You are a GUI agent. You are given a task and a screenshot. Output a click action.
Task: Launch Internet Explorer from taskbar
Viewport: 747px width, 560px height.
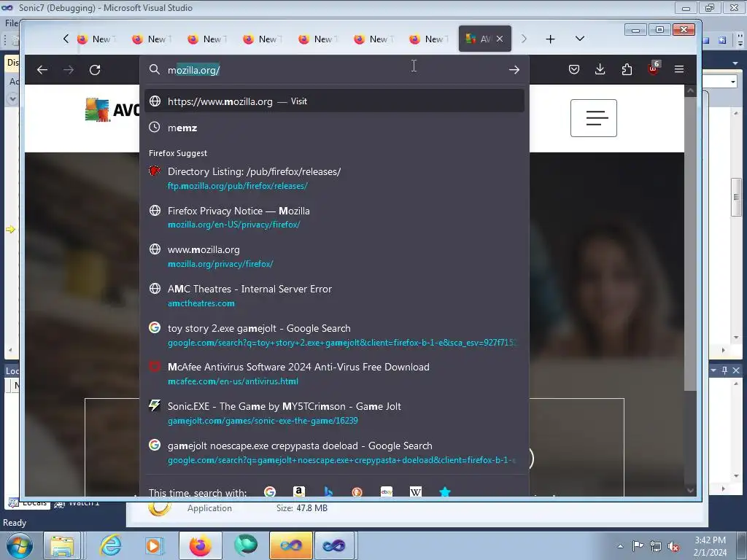[111, 545]
